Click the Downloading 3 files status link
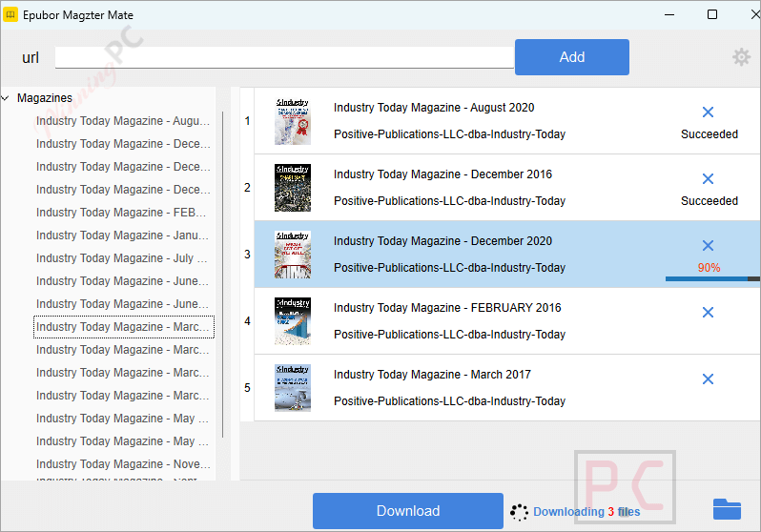The width and height of the screenshot is (761, 532). coord(586,512)
